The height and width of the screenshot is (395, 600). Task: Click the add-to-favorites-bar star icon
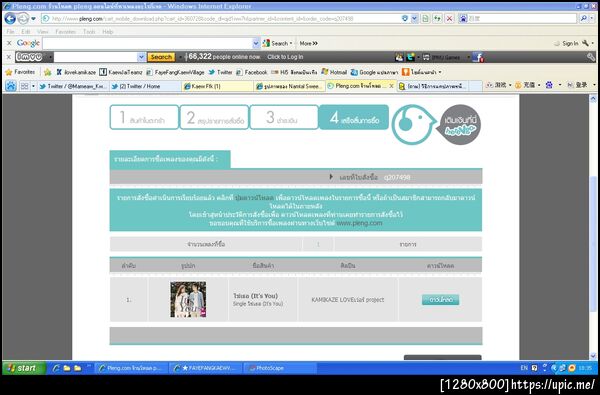click(x=47, y=72)
